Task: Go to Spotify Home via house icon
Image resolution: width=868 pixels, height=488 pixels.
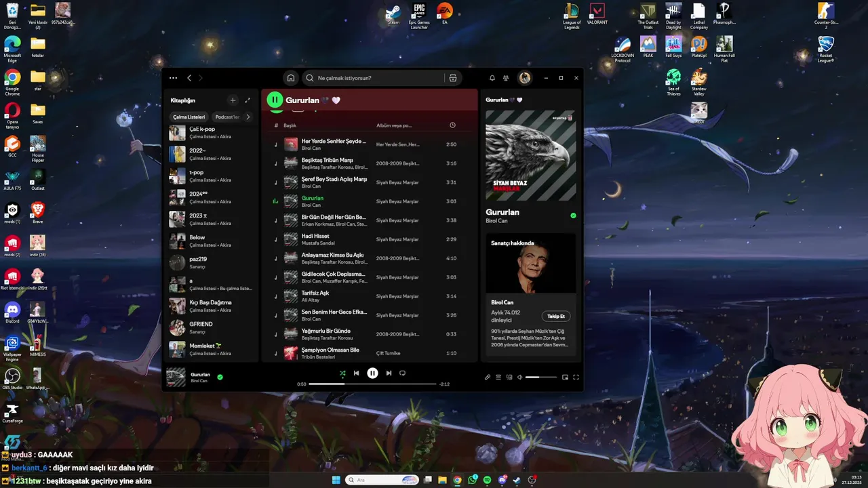Action: pyautogui.click(x=291, y=78)
